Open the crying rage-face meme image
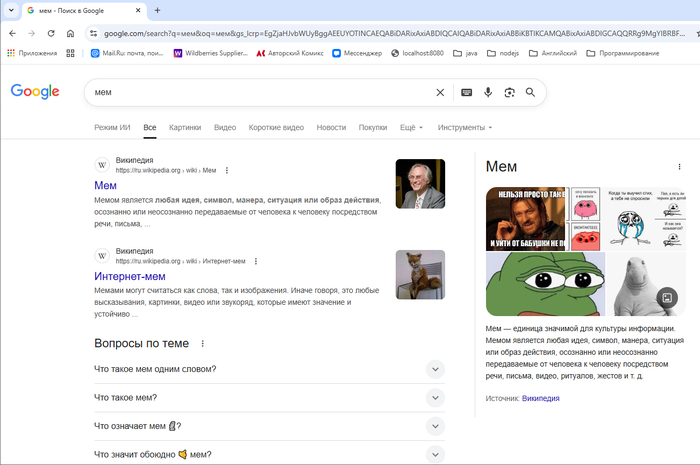The image size is (700, 465). coord(629,219)
